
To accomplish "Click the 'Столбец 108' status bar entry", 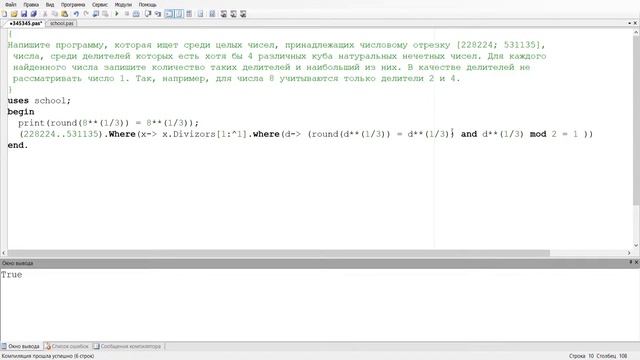I will (x=611, y=356).
